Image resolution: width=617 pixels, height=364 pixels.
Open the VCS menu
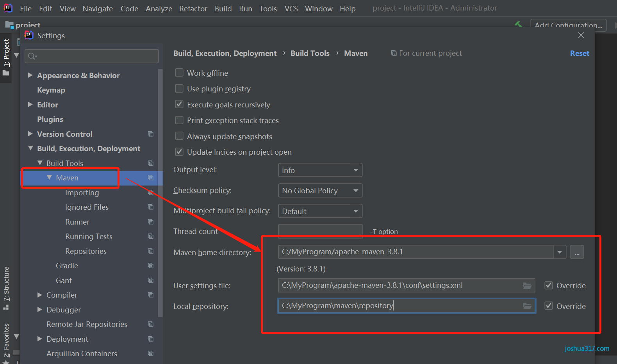pos(291,9)
